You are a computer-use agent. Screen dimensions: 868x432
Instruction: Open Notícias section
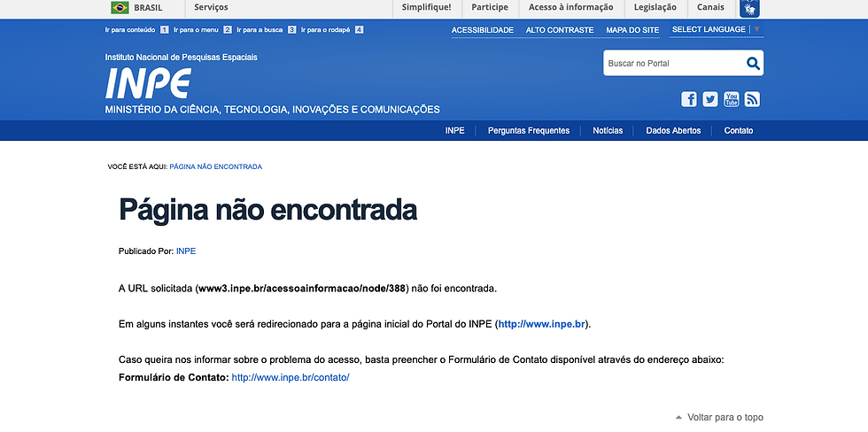608,131
